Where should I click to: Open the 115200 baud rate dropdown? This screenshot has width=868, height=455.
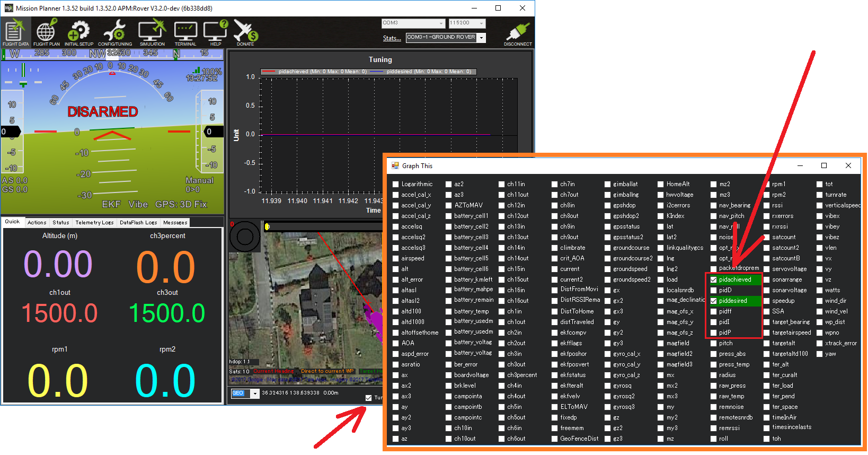[481, 23]
